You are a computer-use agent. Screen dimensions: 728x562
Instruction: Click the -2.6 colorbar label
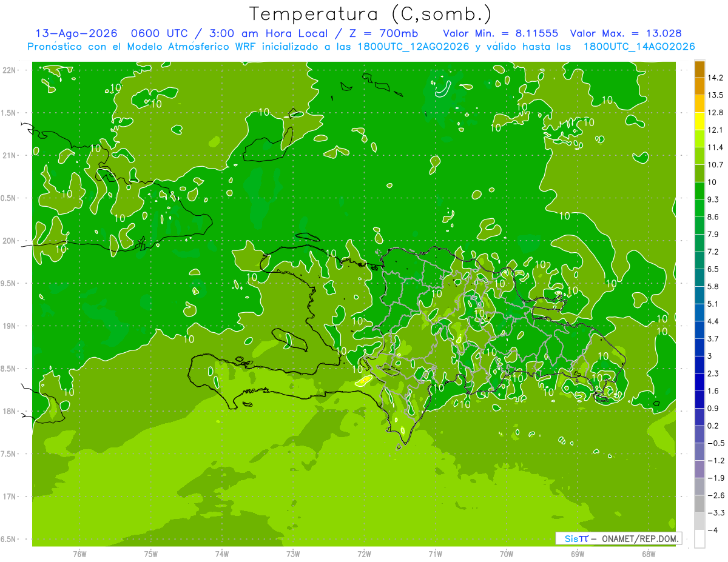[x=715, y=495]
